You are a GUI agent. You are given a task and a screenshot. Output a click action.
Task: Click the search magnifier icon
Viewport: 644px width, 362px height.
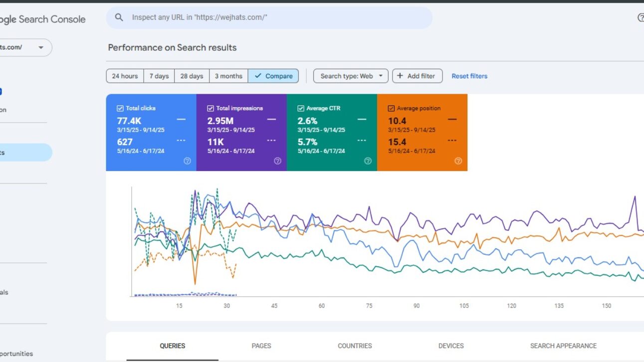(x=119, y=17)
